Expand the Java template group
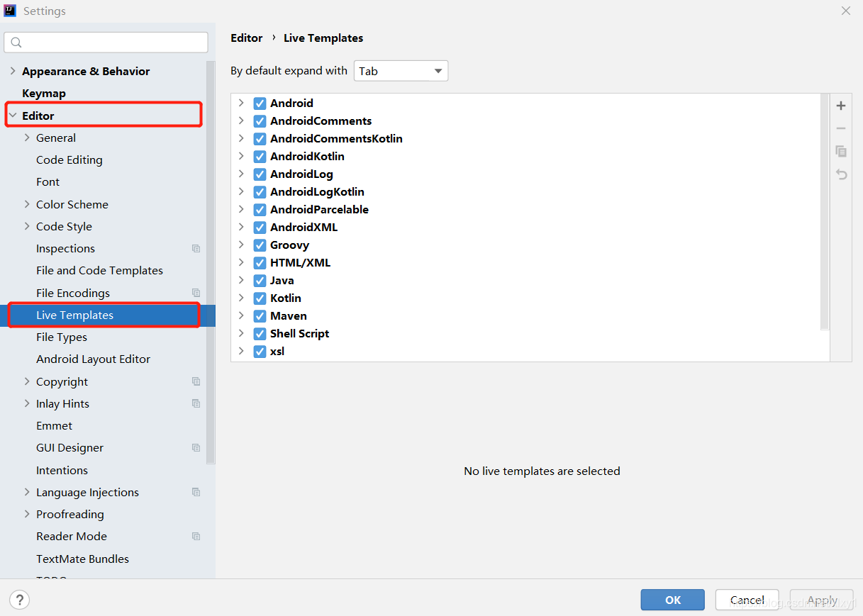 (x=241, y=280)
